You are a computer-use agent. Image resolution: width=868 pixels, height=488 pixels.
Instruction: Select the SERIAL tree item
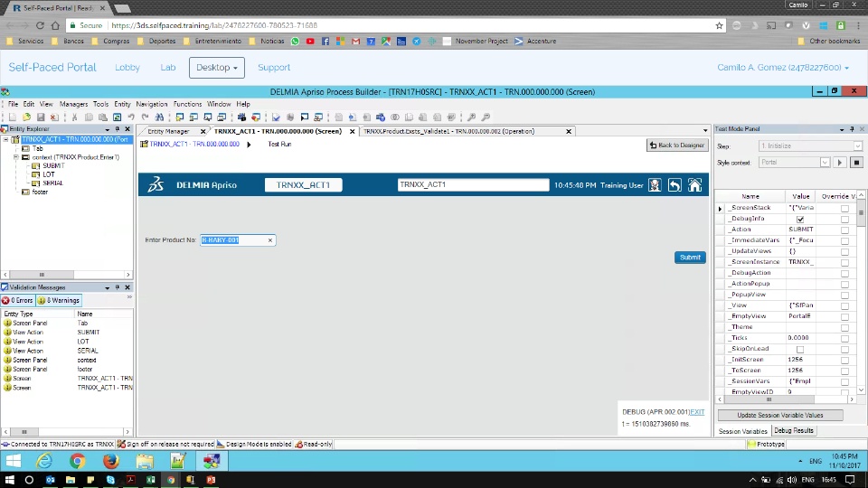click(x=52, y=183)
